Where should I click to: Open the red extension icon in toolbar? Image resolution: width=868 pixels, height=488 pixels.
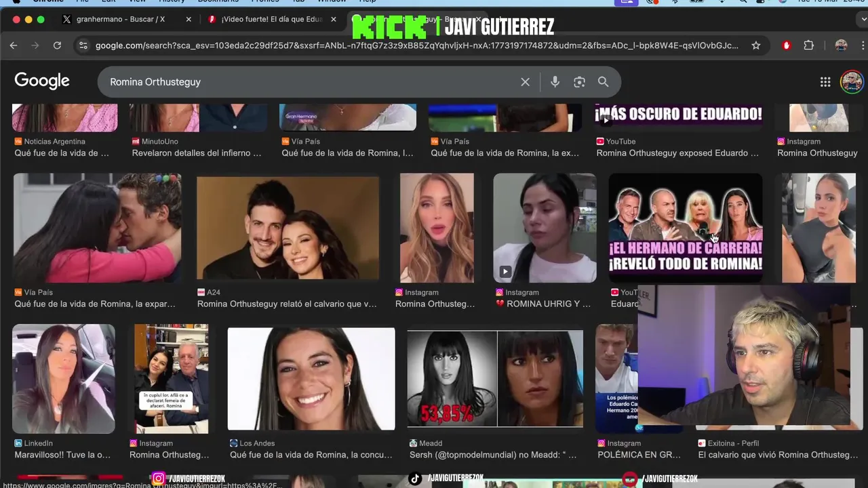click(787, 45)
